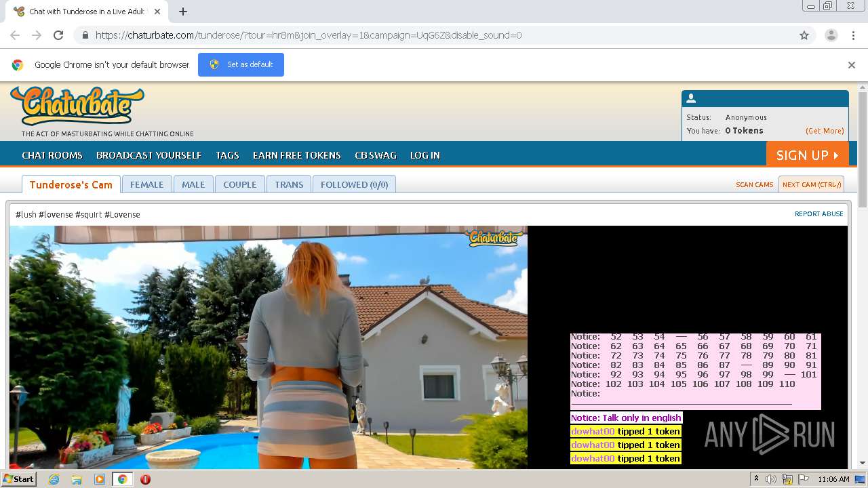
Task: Click LOG IN in navigation bar
Action: (x=425, y=155)
